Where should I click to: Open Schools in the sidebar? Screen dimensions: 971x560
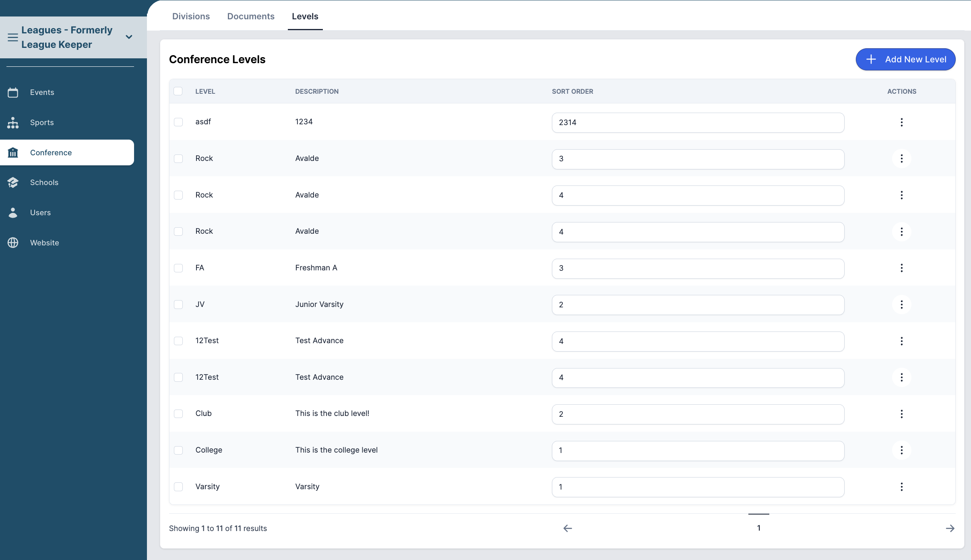67,182
